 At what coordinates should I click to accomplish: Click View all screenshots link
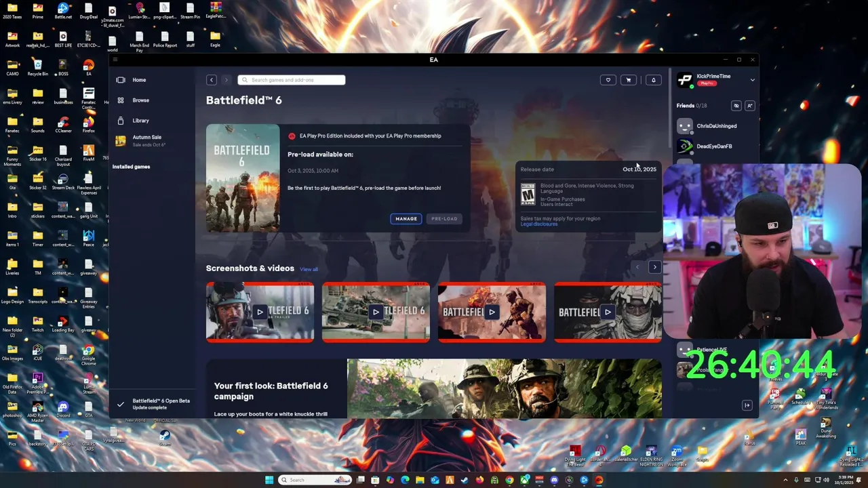[309, 269]
